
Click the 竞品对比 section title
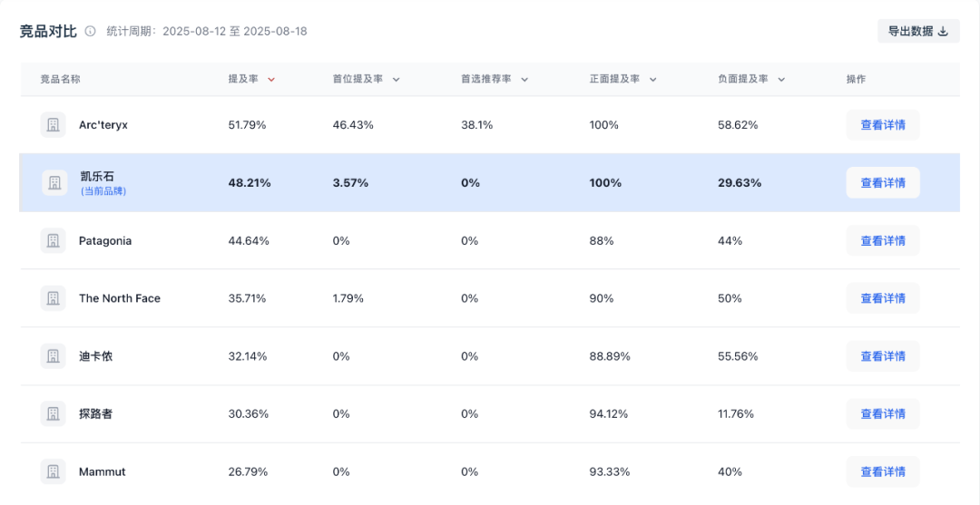[x=48, y=31]
